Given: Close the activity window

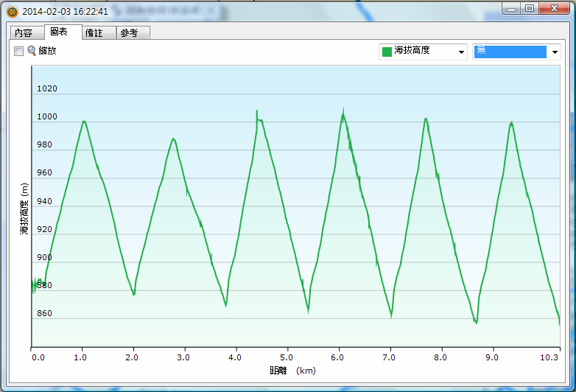Looking at the screenshot, I should pos(555,7).
